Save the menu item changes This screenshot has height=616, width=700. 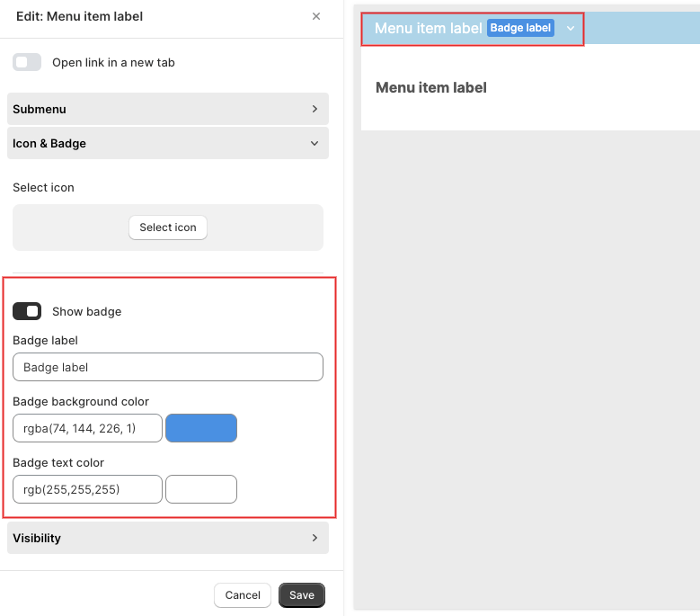click(x=302, y=595)
